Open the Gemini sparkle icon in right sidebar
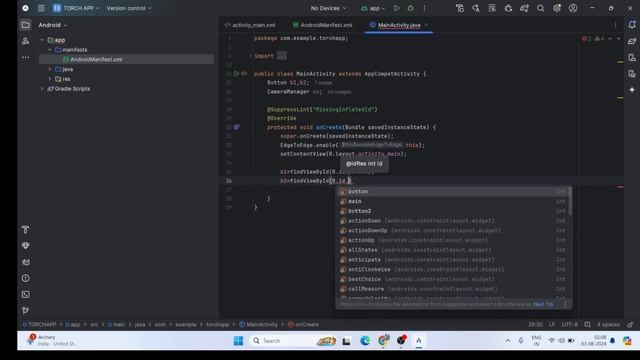 coord(632,90)
